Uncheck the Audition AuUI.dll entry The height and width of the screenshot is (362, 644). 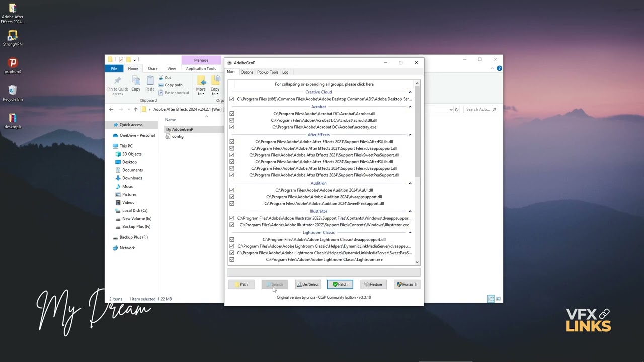click(x=232, y=190)
